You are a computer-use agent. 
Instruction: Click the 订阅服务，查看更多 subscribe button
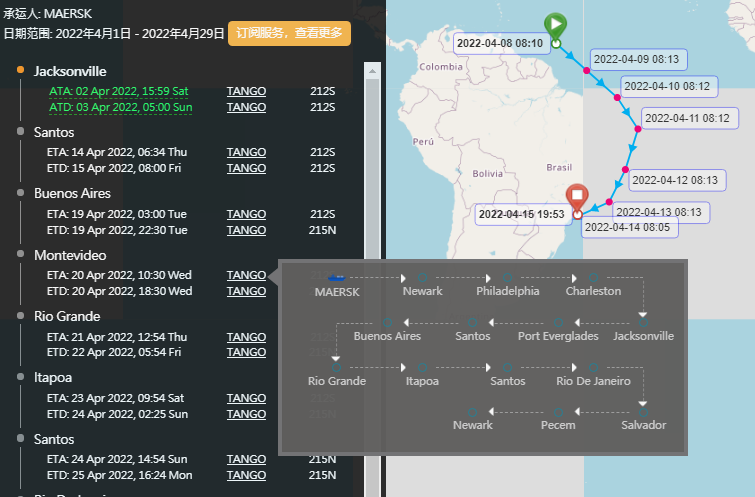289,33
